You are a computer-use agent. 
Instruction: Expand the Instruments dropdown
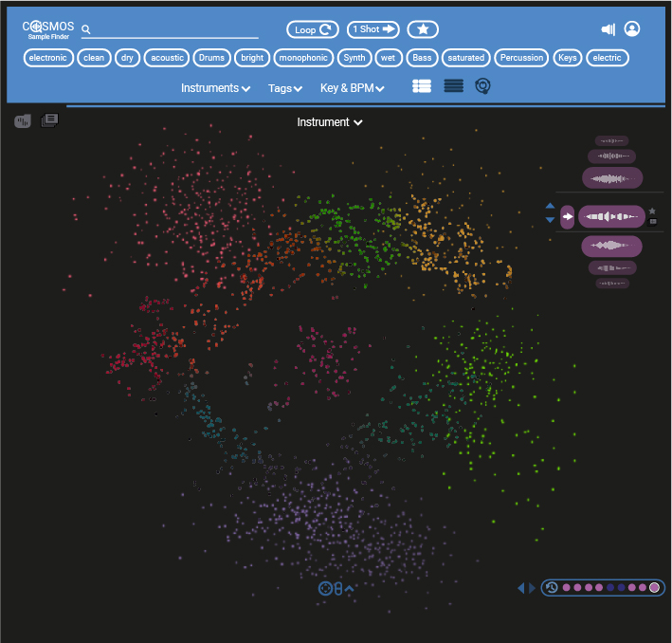pyautogui.click(x=215, y=88)
